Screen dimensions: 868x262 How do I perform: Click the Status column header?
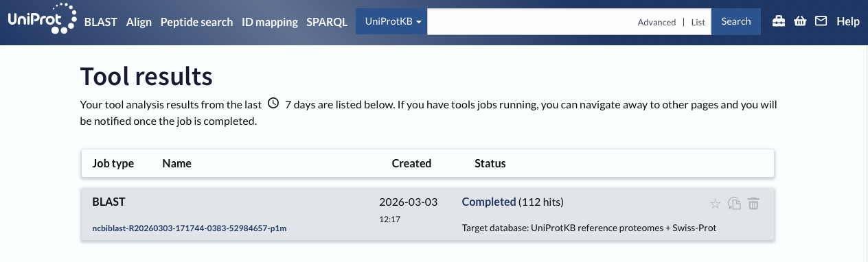click(x=490, y=163)
